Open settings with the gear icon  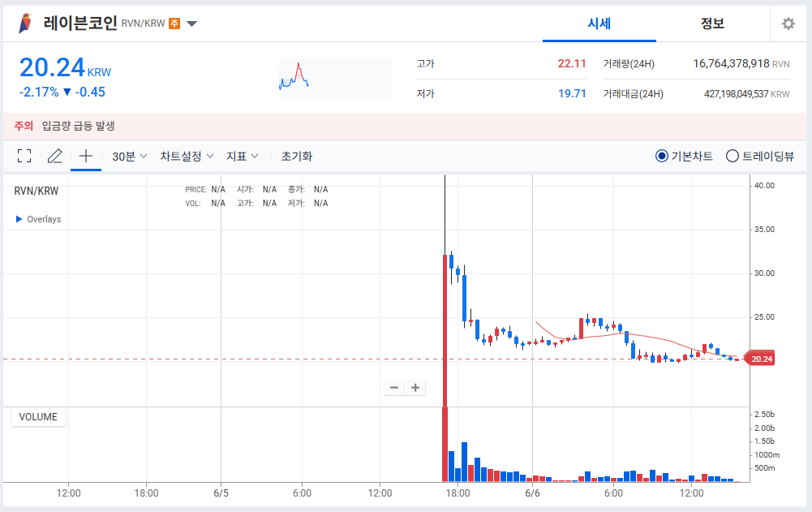tap(788, 24)
